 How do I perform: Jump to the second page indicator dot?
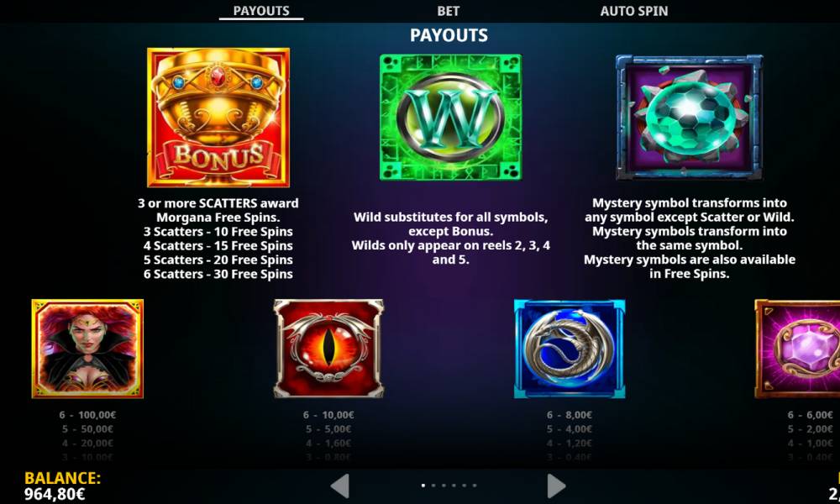(x=433, y=486)
